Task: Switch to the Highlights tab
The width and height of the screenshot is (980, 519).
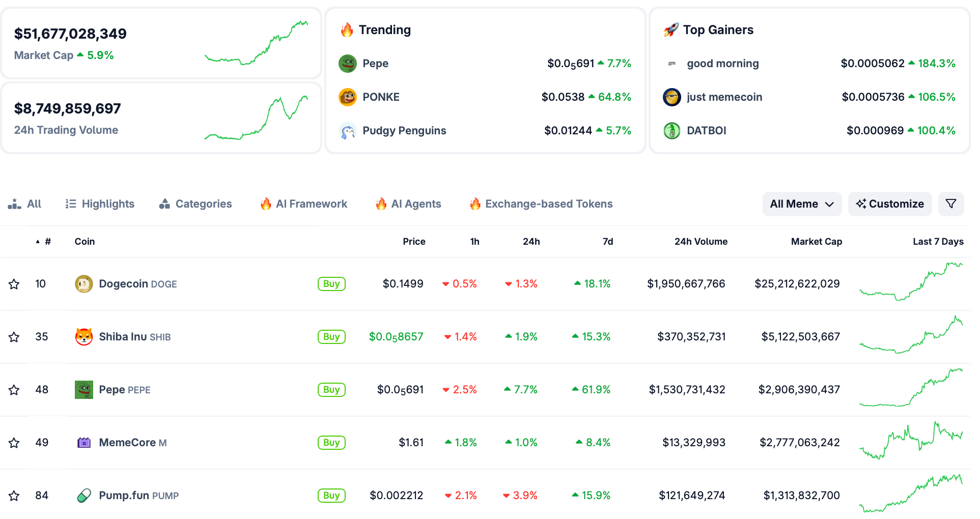Action: point(100,204)
